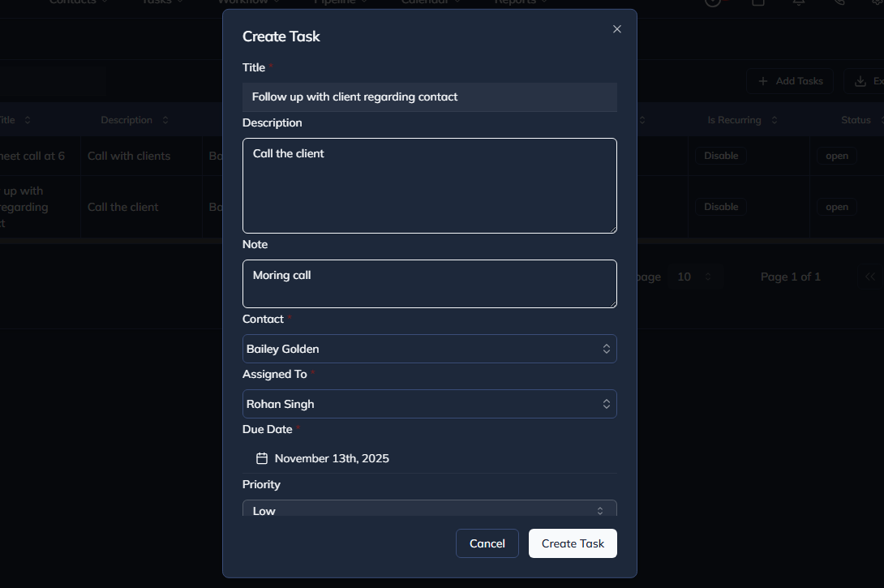884x588 pixels.
Task: Click inside the Note field containing Moring call
Action: [429, 284]
